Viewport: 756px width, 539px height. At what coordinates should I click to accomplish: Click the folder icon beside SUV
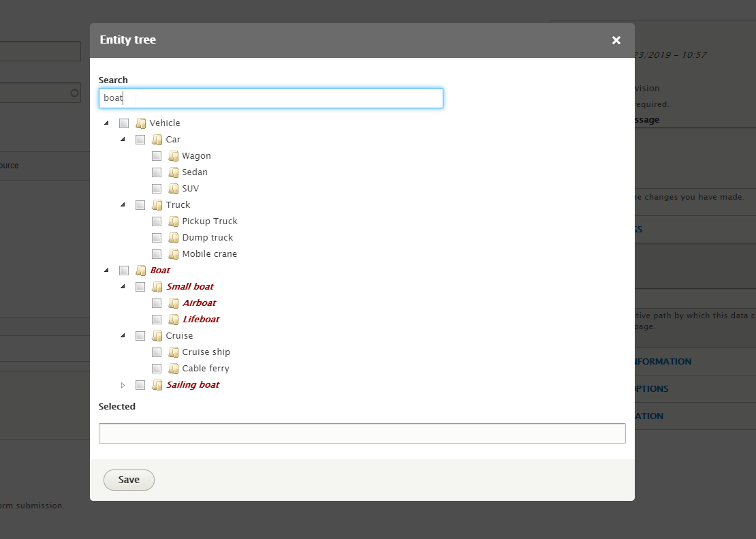coord(174,189)
